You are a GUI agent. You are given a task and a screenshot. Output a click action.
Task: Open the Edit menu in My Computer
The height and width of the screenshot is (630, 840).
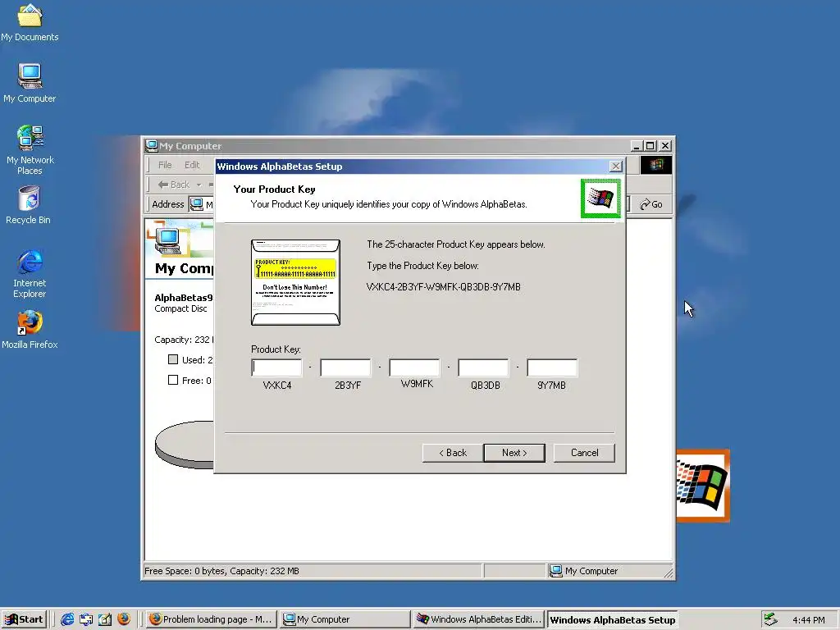click(x=192, y=165)
